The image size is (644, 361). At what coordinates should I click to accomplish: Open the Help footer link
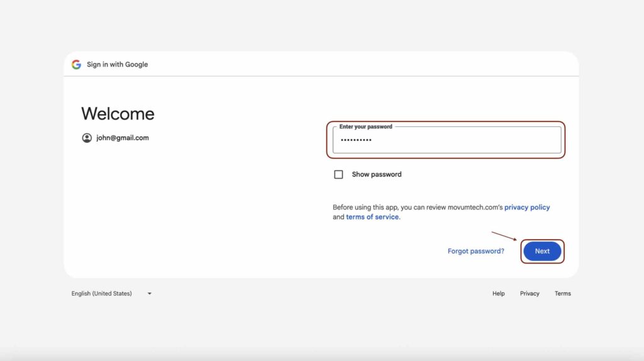point(498,294)
